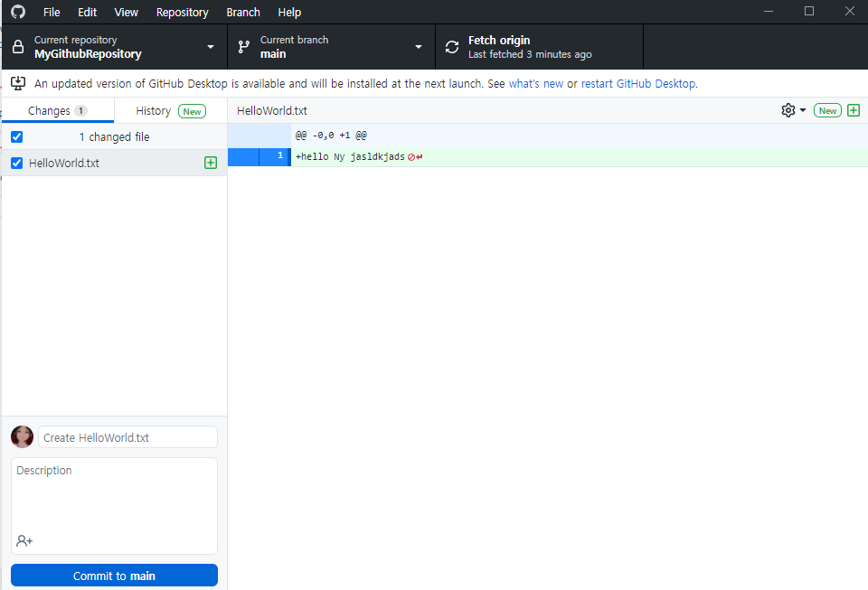Maximize the GitHub Desktop window
868x590 pixels.
click(808, 12)
